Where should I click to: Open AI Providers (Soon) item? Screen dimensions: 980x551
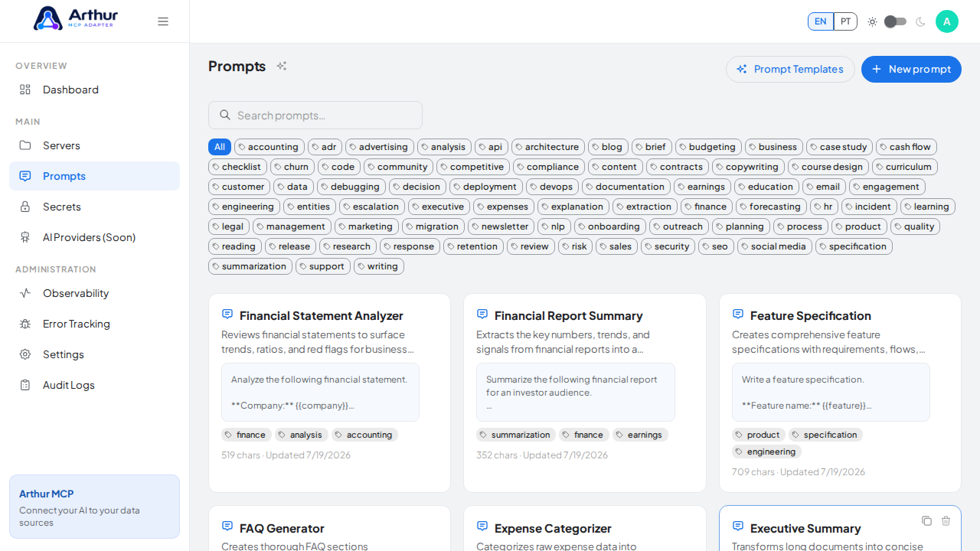[x=94, y=237]
